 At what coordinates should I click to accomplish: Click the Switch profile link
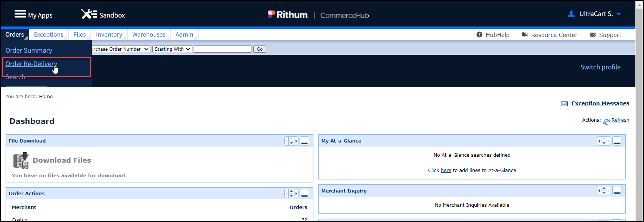pyautogui.click(x=600, y=67)
